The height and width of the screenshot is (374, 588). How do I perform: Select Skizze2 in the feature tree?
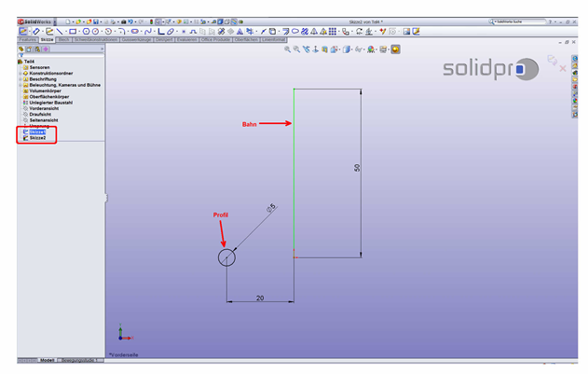point(37,137)
